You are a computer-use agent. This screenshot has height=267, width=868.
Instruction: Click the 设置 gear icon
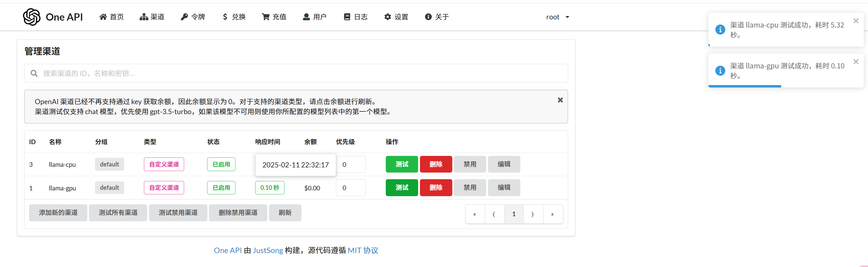(x=388, y=17)
